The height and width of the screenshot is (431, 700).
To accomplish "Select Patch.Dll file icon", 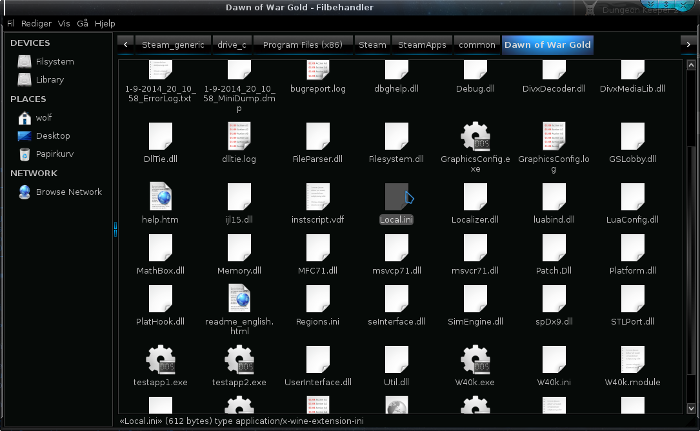I will 554,247.
